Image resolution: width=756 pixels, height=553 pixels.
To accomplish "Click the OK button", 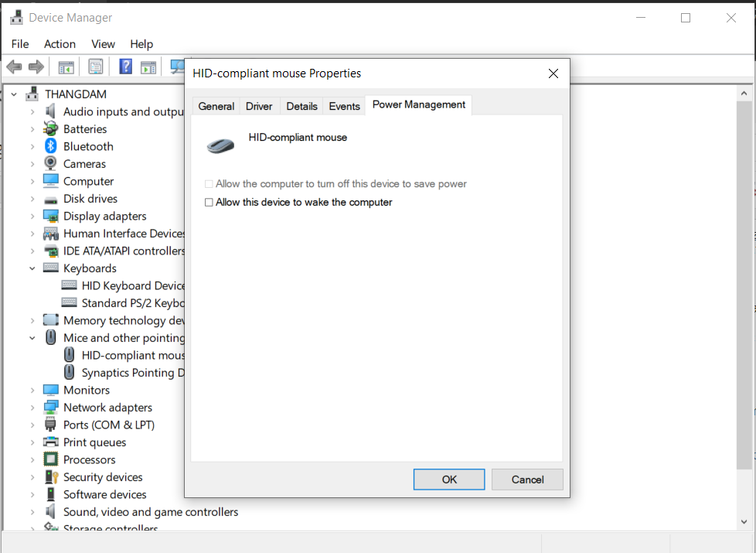I will (449, 480).
